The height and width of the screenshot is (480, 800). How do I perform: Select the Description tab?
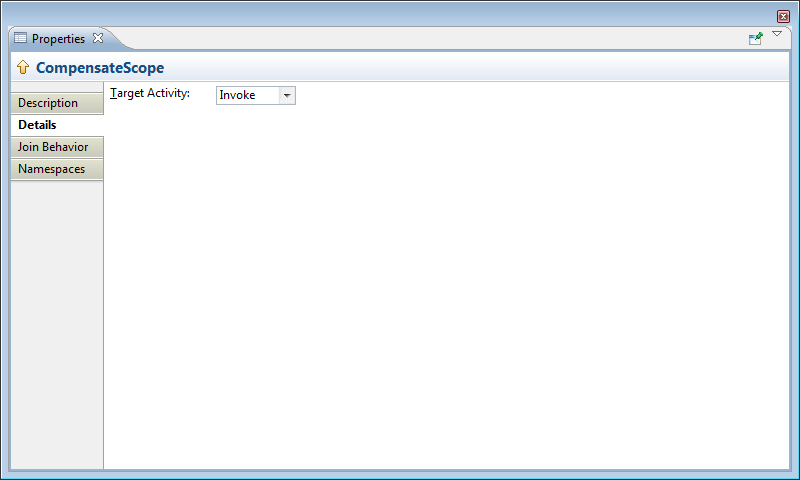(x=57, y=103)
